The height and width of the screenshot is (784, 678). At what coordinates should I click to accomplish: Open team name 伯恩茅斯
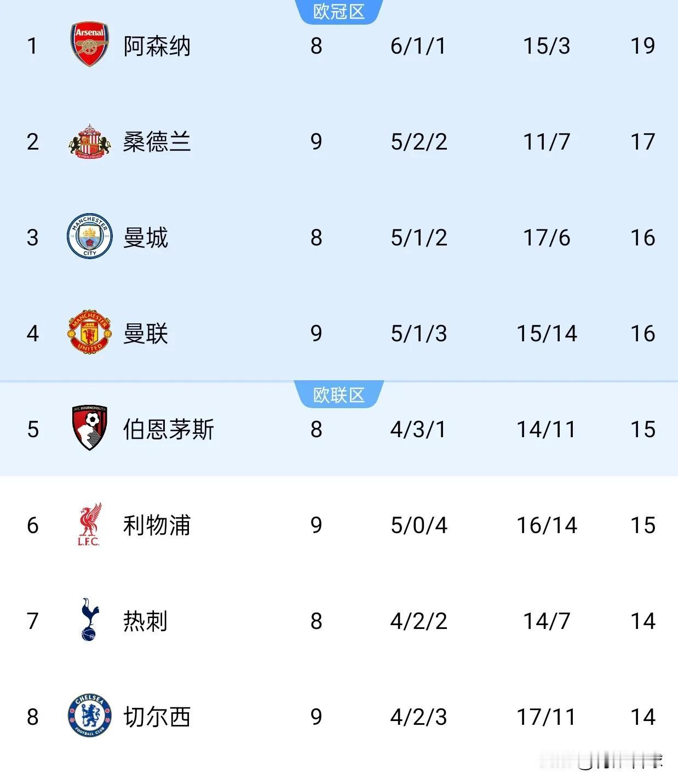pyautogui.click(x=169, y=430)
